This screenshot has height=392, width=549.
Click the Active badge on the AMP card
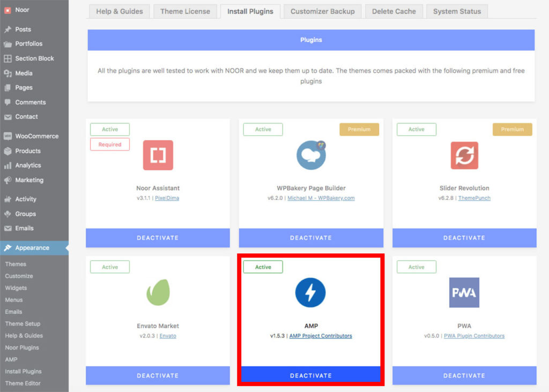[263, 267]
